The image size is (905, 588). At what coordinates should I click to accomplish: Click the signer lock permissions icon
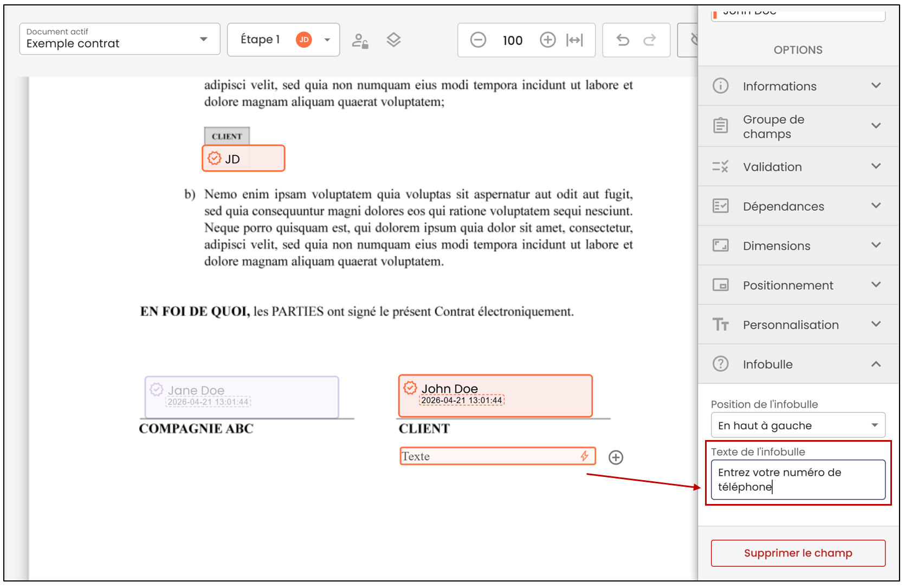360,41
